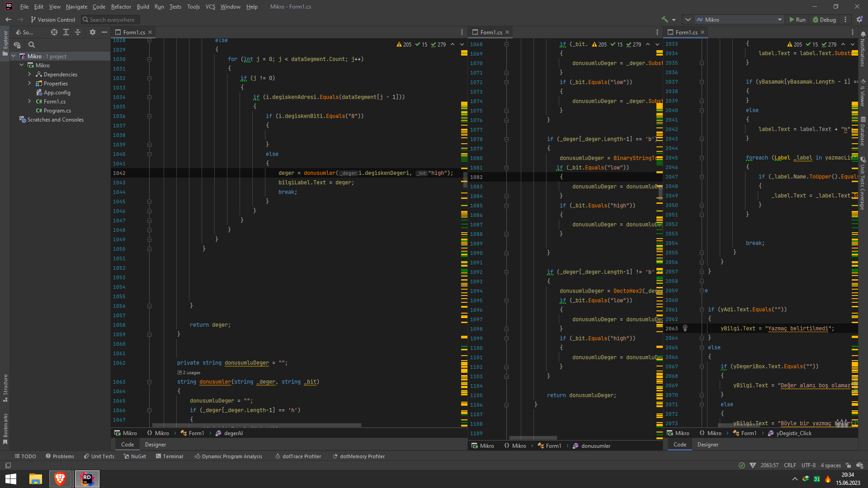The image size is (868, 488).
Task: Select opened file locate icon
Action: 54,32
